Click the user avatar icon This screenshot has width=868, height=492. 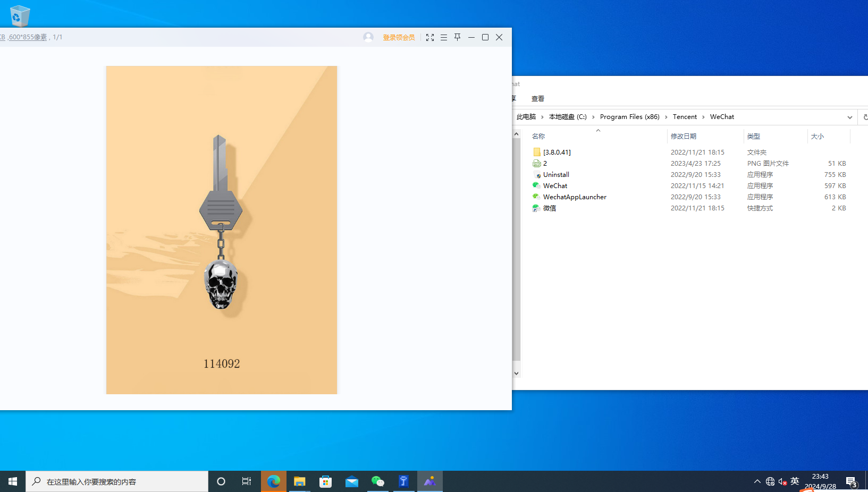(x=368, y=37)
